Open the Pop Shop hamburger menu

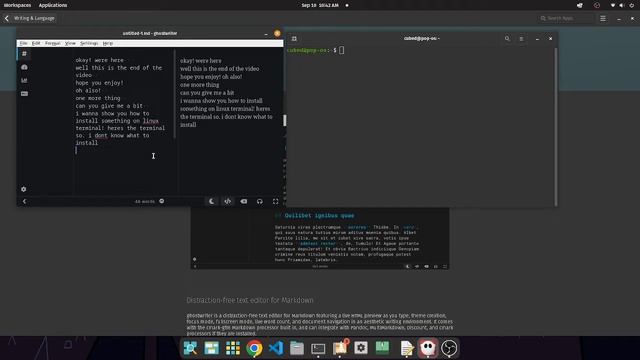602,18
